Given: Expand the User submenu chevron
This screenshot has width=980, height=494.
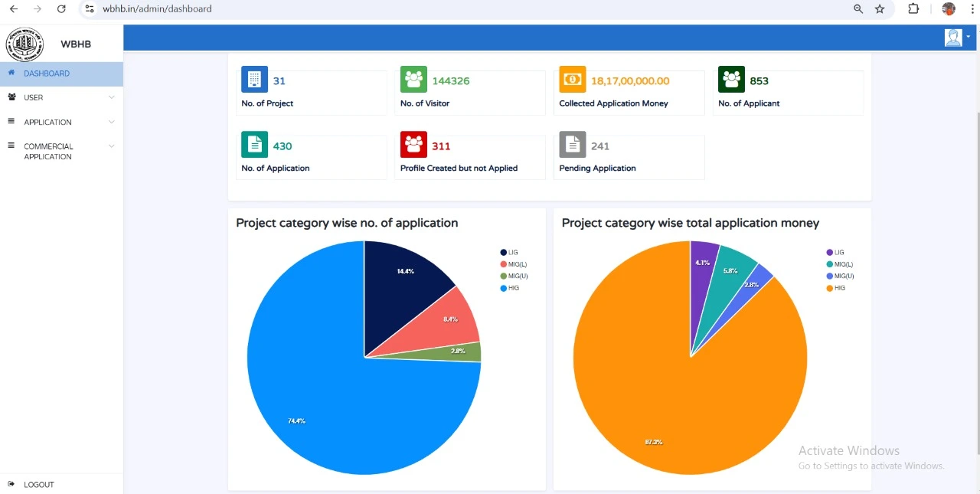Looking at the screenshot, I should (112, 97).
